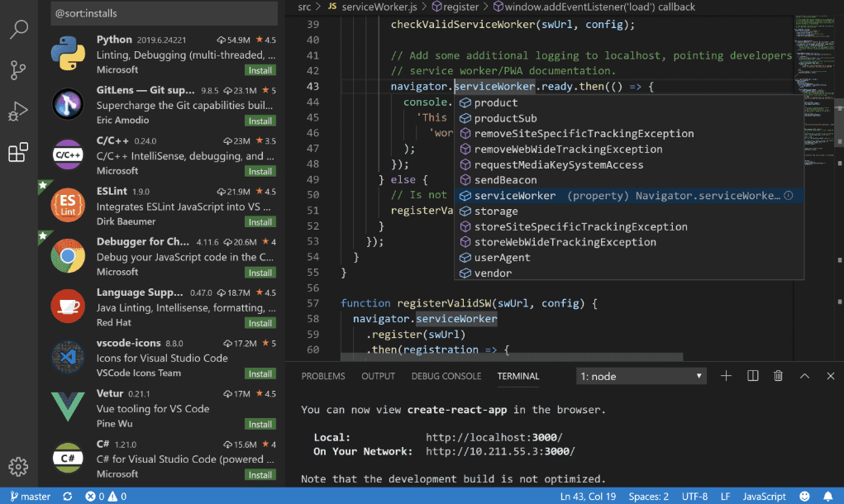
Task: Synchronize changes in the status bar
Action: click(x=67, y=497)
